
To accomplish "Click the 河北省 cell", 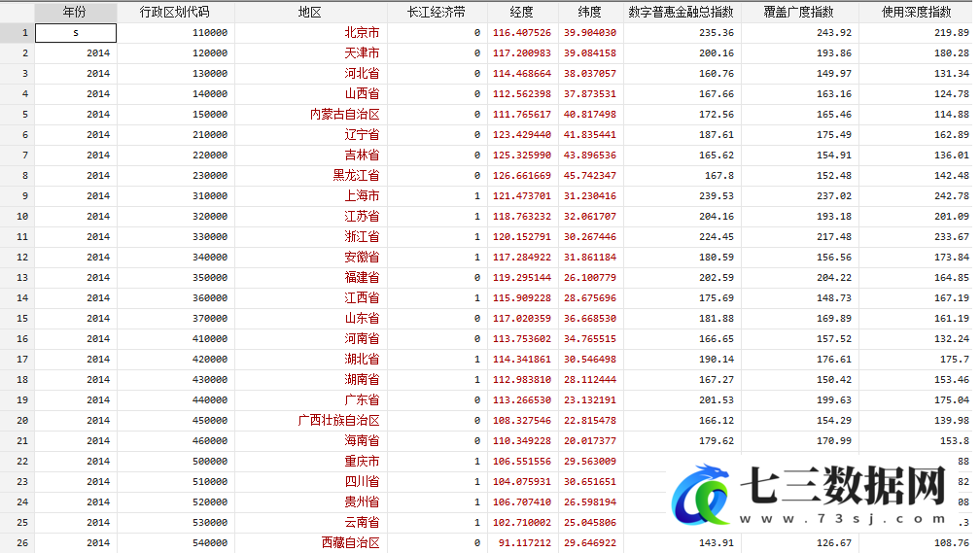I will pos(311,73).
